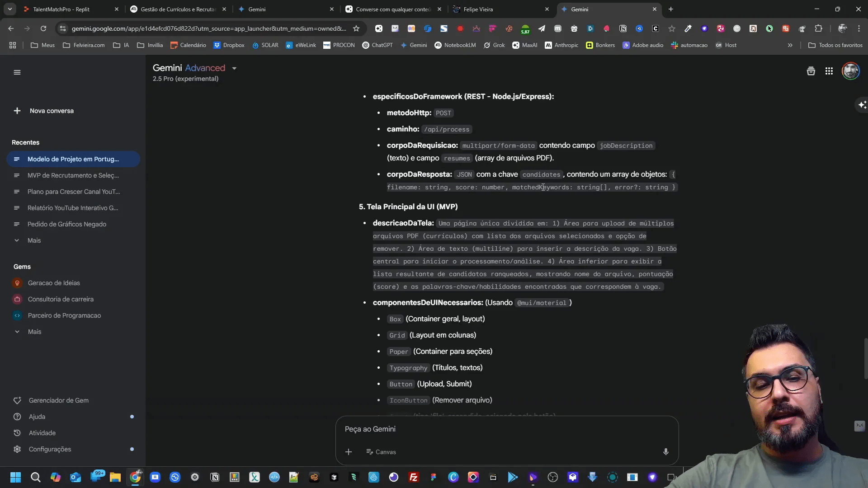Open Windows taskbar search
Image resolution: width=868 pixels, height=488 pixels.
(36, 477)
